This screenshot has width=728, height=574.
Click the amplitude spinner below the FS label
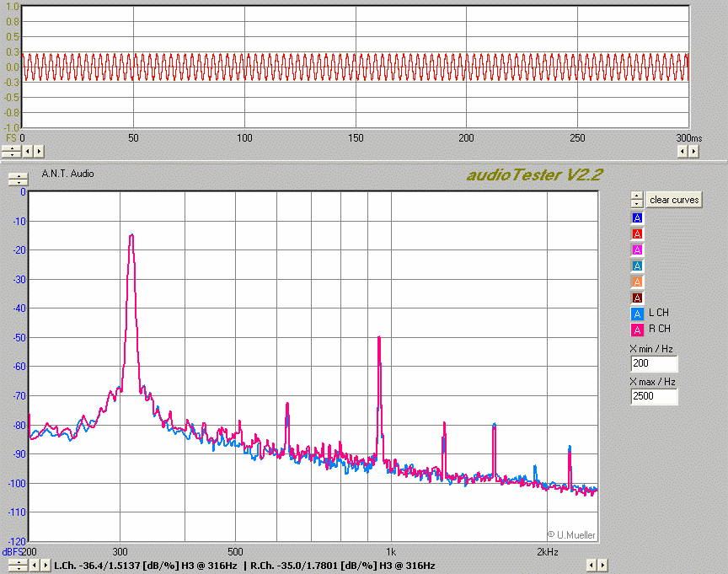point(11,151)
